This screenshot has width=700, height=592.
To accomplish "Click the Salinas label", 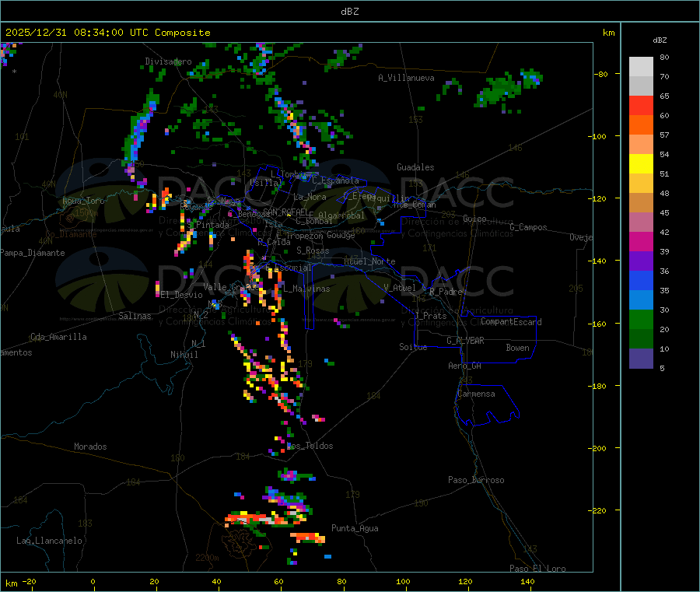I will point(135,316).
